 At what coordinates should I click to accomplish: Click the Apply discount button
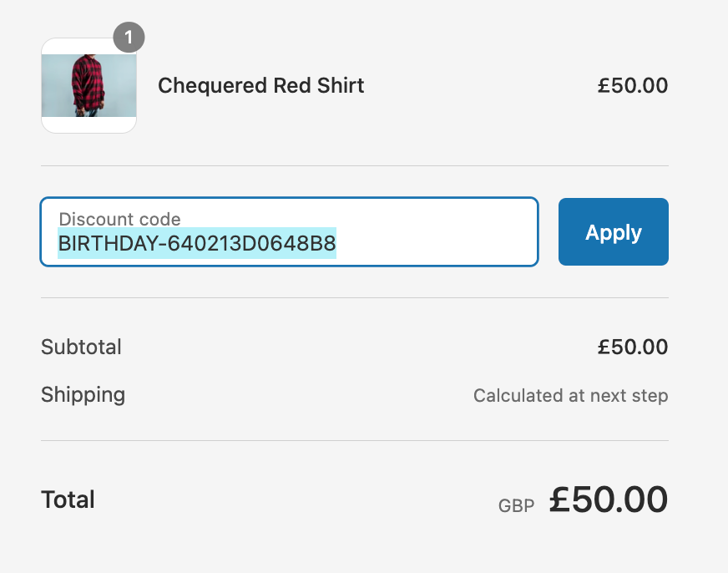click(614, 232)
